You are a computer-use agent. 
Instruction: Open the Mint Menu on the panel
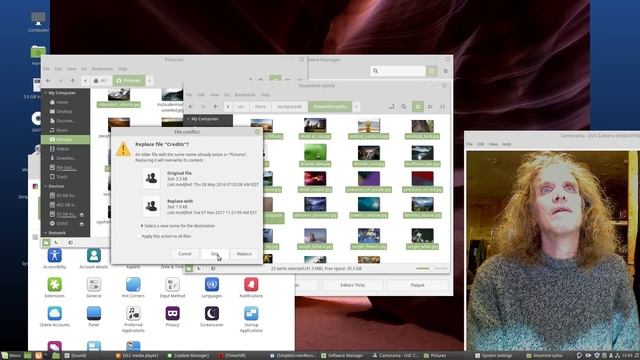pyautogui.click(x=11, y=356)
